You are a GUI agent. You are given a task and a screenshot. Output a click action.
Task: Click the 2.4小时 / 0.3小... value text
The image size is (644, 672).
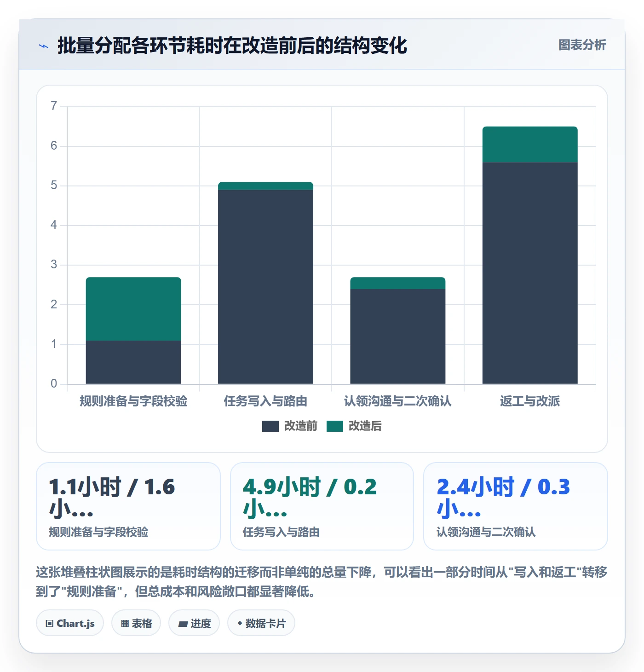[x=503, y=498]
